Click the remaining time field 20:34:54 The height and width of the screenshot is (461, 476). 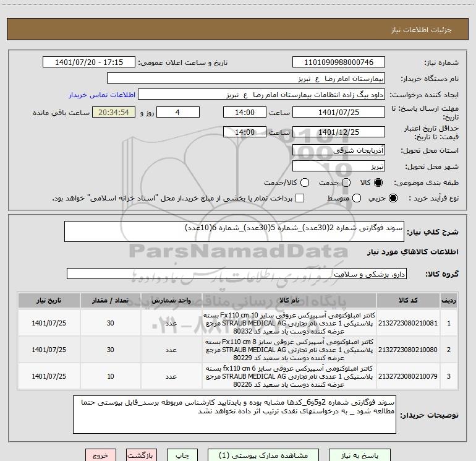click(x=114, y=112)
